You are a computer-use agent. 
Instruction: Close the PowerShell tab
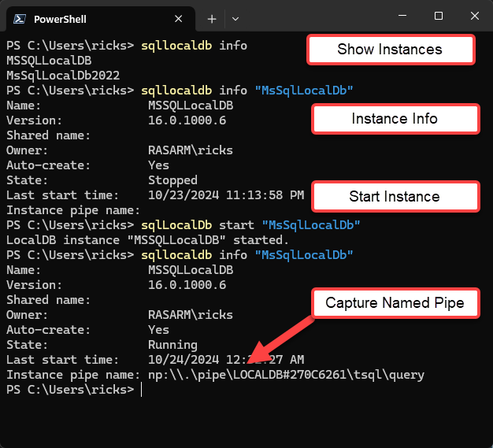[178, 19]
